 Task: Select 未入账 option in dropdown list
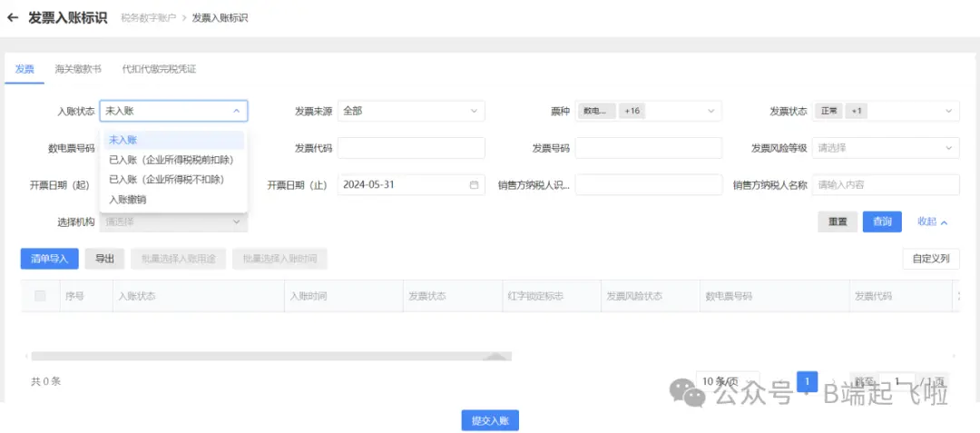pos(123,140)
